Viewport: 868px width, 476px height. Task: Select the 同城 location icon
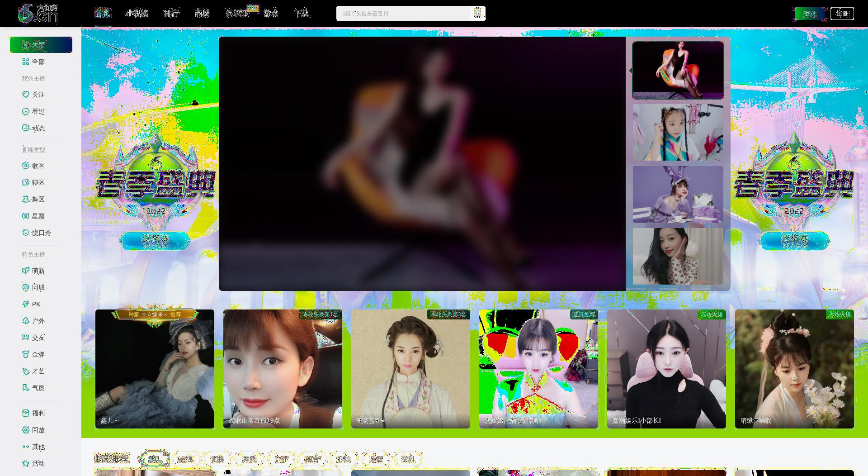tap(26, 287)
